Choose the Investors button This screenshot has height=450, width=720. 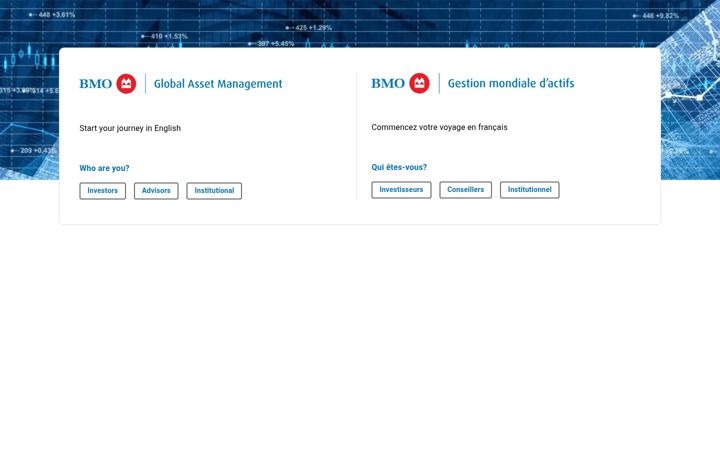(102, 191)
